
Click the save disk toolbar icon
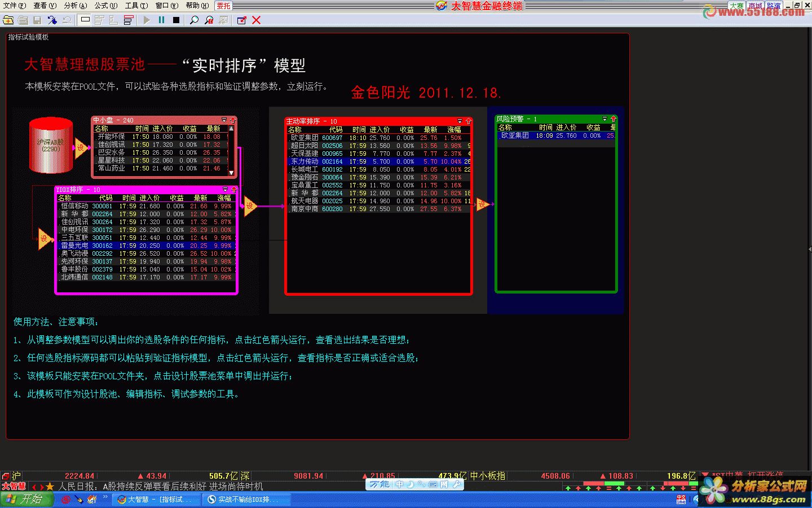coord(38,20)
